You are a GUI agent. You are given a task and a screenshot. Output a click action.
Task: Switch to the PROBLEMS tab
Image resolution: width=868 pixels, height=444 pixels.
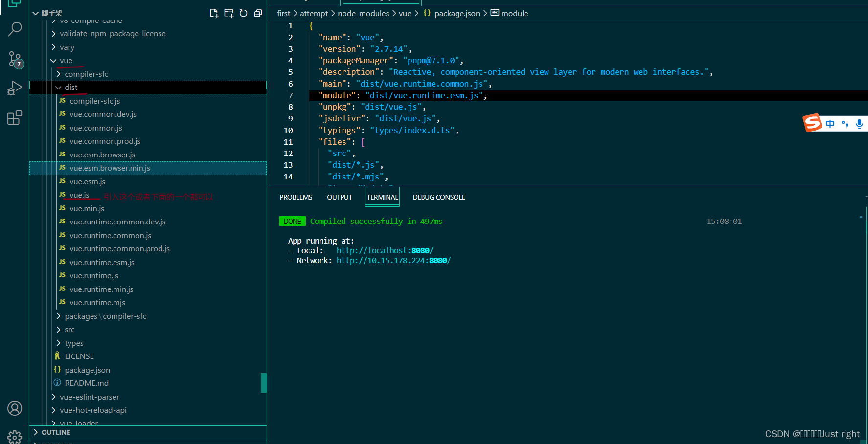pos(296,197)
